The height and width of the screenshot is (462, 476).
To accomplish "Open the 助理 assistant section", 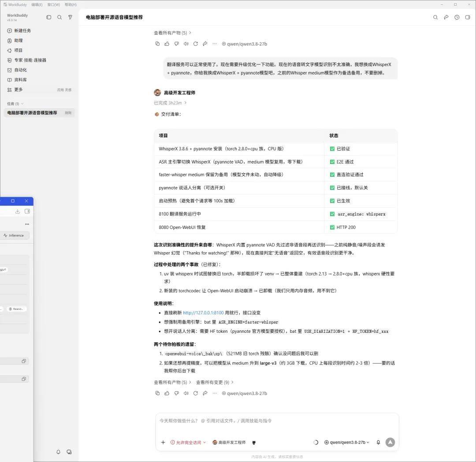I will (x=15, y=41).
